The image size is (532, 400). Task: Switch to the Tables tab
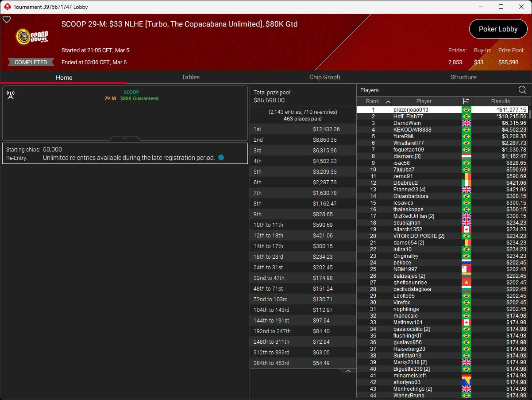point(190,77)
